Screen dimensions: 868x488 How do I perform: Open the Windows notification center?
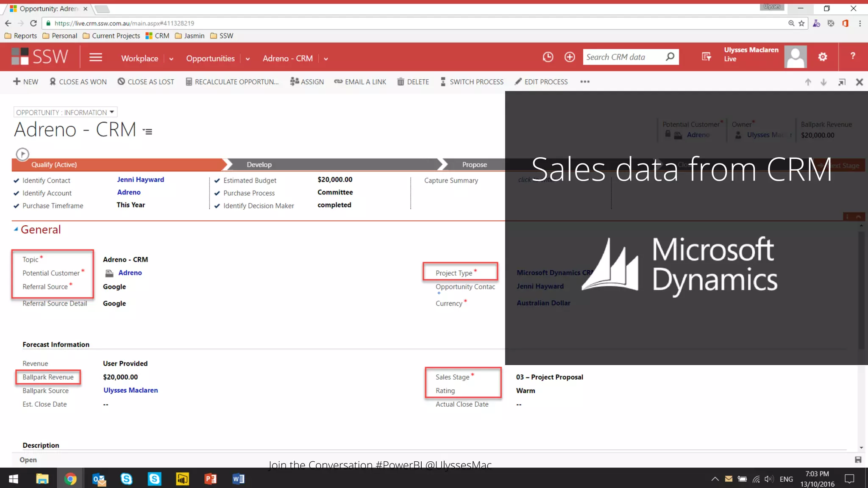849,479
